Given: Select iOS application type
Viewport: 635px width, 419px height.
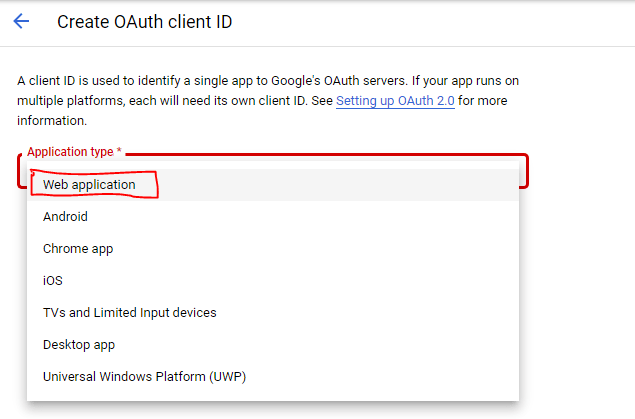Looking at the screenshot, I should [x=273, y=281].
